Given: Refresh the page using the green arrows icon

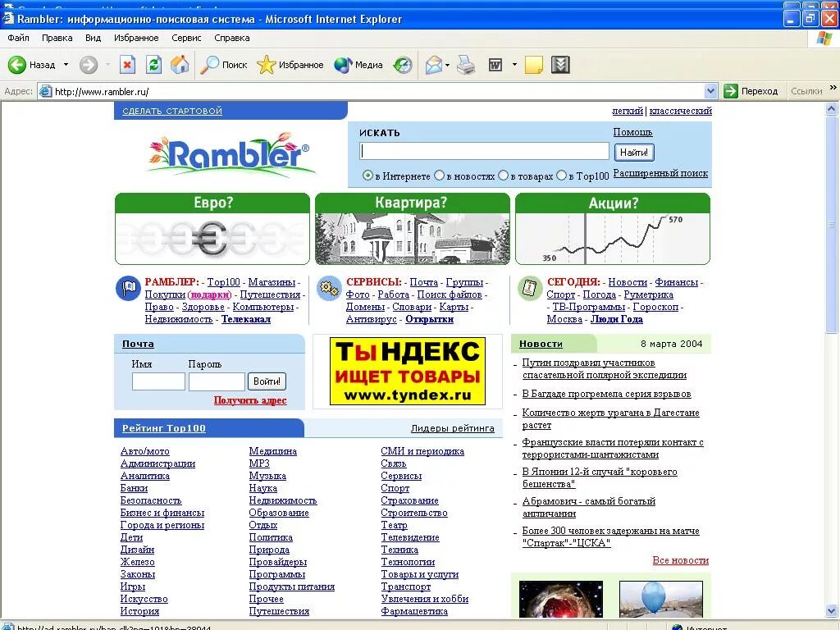Looking at the screenshot, I should pos(153,65).
